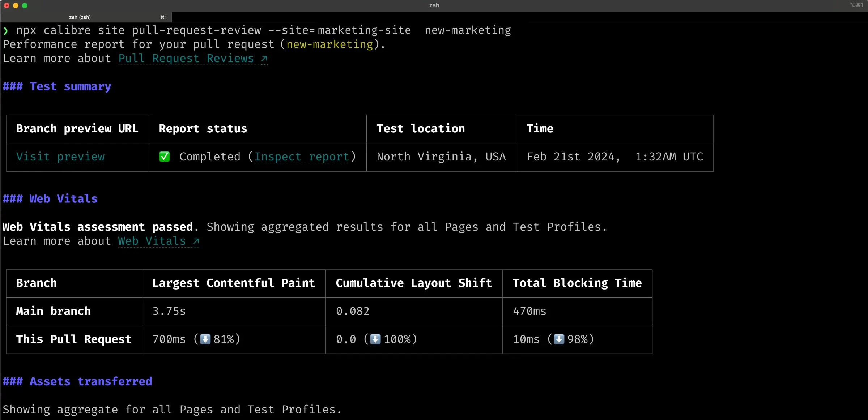
Task: Click the down arrow icon beside 81%
Action: (x=205, y=339)
